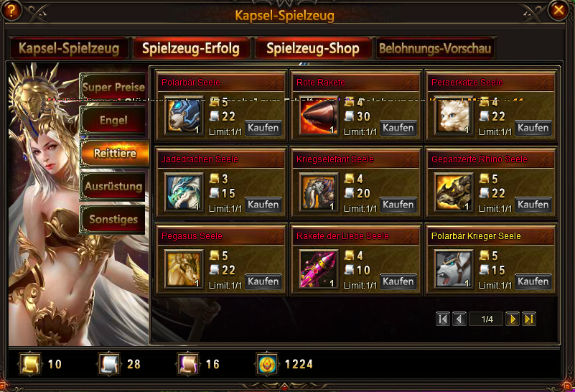Click the Polarbär Krieger Seele icon
Viewport: 575px width, 392px height.
click(x=454, y=269)
